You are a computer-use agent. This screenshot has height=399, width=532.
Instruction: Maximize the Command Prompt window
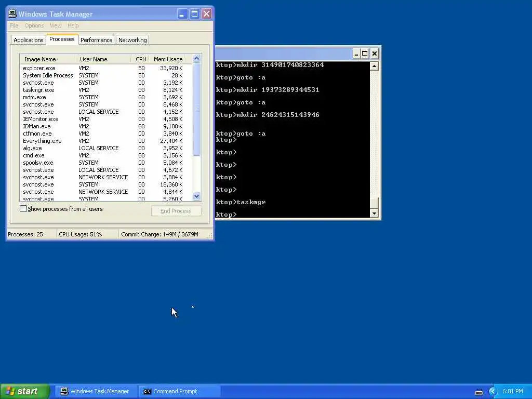365,54
